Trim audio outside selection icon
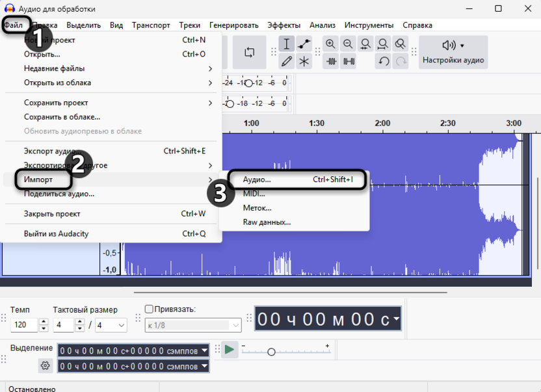This screenshot has height=392, width=541. (x=331, y=61)
